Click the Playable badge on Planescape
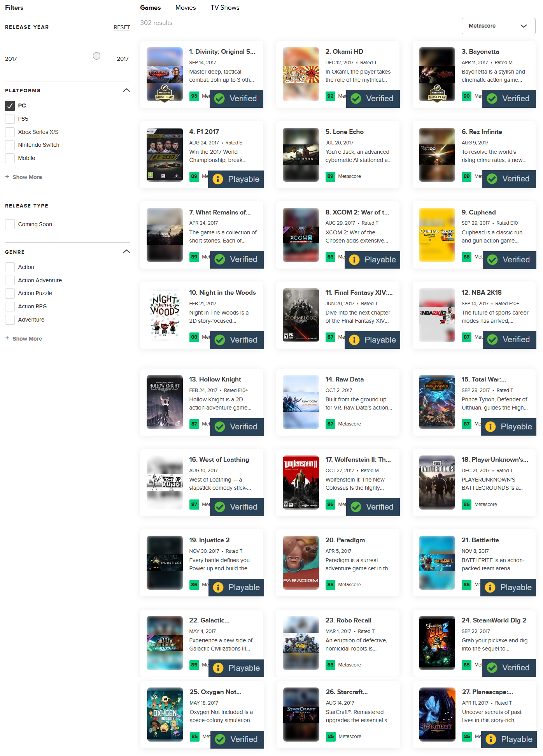 click(x=509, y=739)
